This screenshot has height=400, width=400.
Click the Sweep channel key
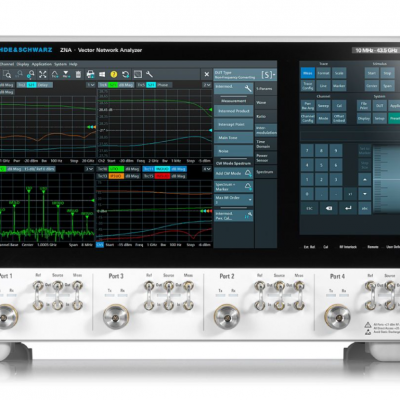click(x=323, y=106)
